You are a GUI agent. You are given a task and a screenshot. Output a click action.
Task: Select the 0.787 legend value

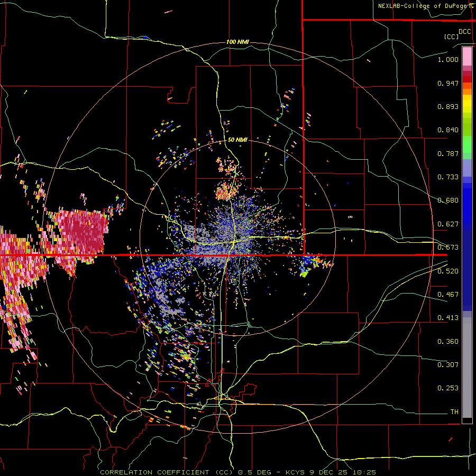(448, 153)
